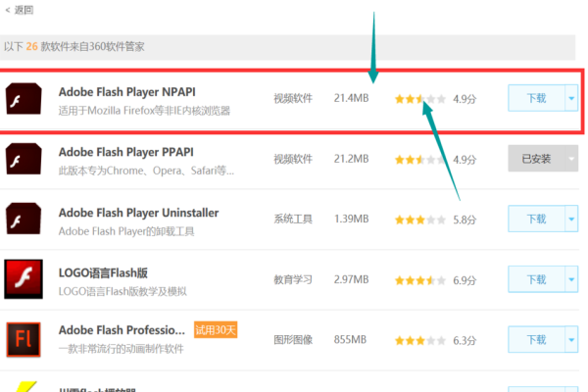Viewport: 588px width, 392px height.
Task: Open the Adobe Flash Professional Fl icon
Action: coord(24,339)
